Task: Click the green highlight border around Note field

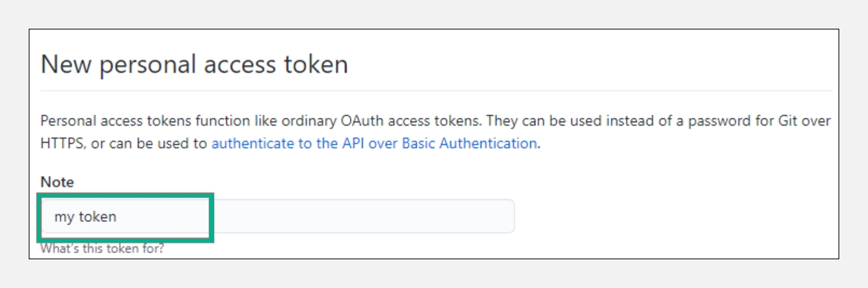Action: tap(213, 215)
